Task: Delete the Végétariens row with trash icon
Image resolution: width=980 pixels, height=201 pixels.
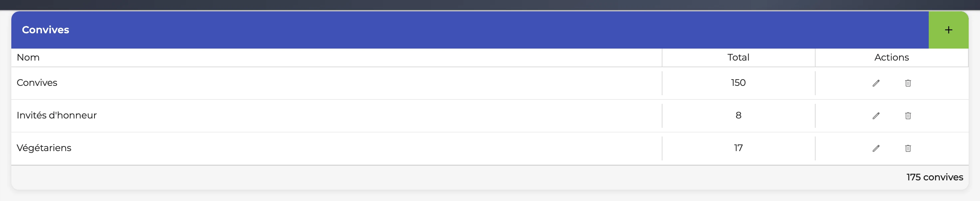Action: point(908,148)
